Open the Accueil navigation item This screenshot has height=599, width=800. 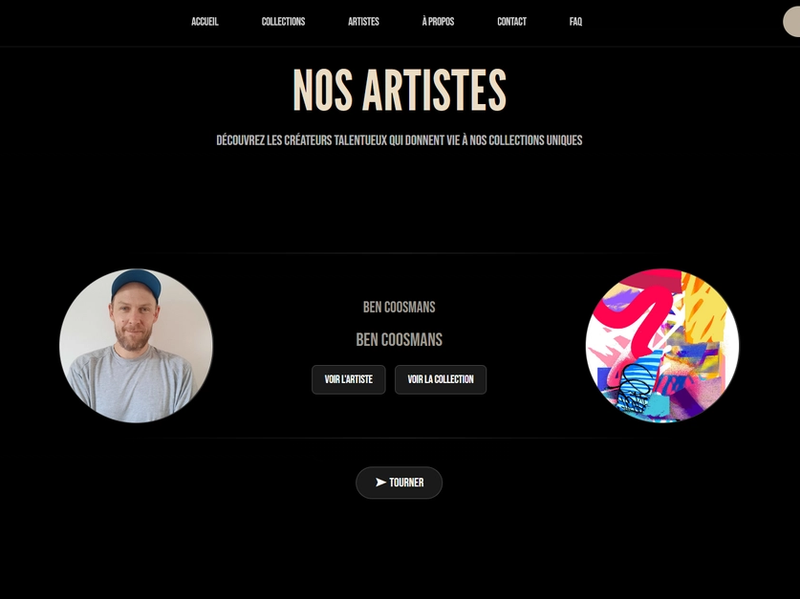pyautogui.click(x=205, y=21)
